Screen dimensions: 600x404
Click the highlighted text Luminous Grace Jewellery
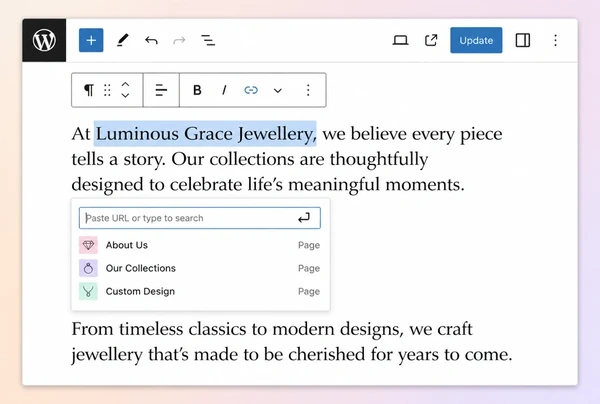tap(205, 134)
